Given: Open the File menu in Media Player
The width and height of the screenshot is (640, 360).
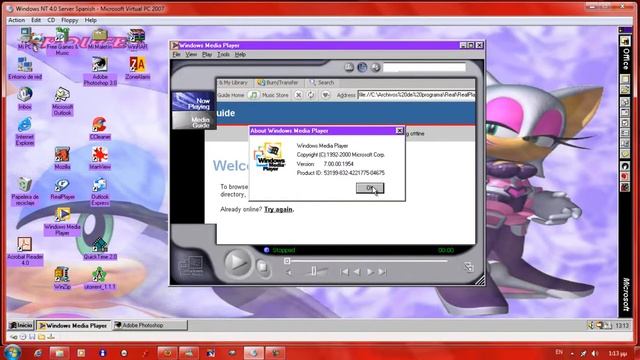Looking at the screenshot, I should [176, 54].
